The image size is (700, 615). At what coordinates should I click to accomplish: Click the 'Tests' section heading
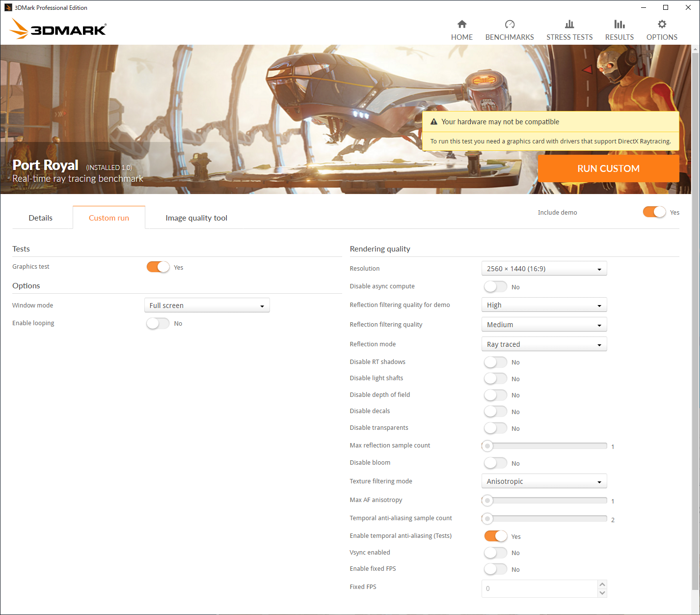[x=21, y=249]
